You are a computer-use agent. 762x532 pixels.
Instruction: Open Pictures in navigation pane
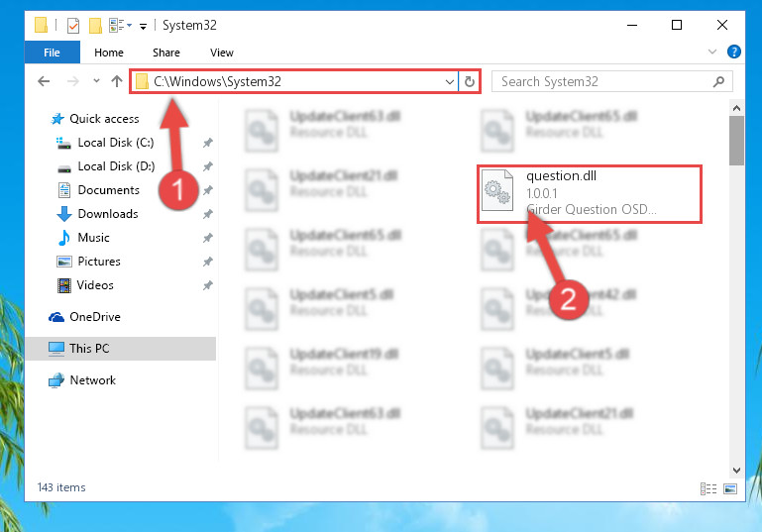pos(99,262)
